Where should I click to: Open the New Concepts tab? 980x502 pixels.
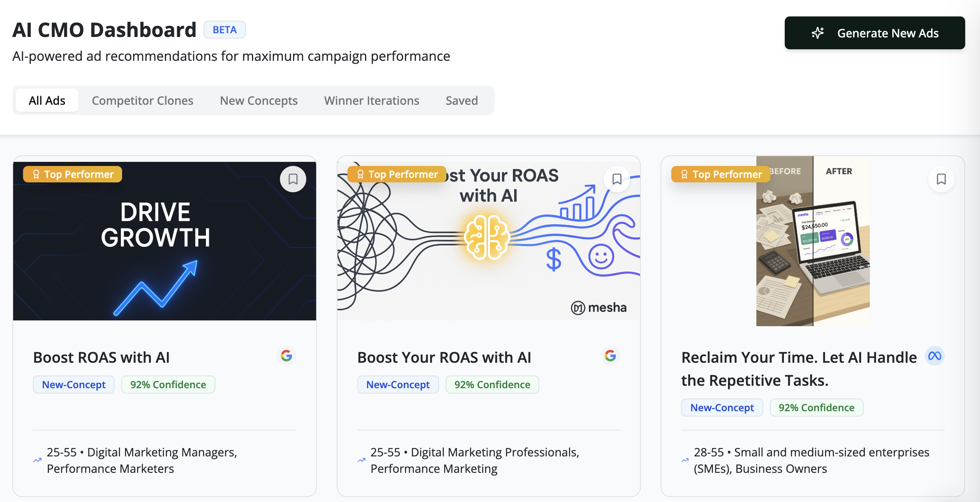click(259, 101)
